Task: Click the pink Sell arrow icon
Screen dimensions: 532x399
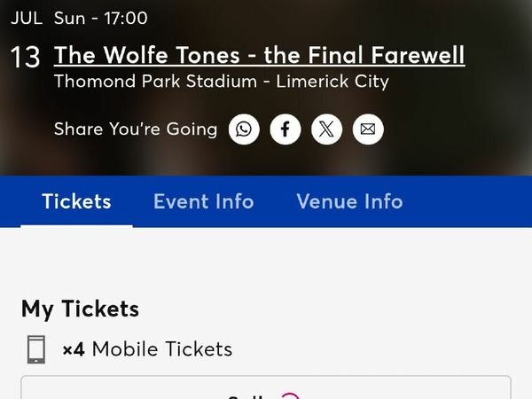Action: (x=291, y=395)
